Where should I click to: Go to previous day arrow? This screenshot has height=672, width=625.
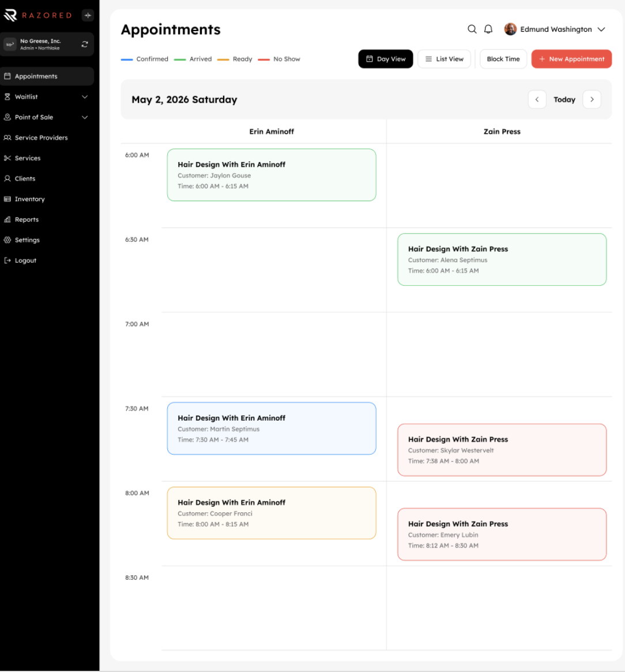point(537,100)
